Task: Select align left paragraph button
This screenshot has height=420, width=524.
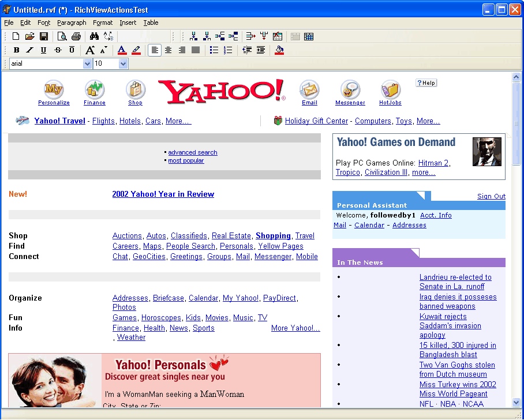Action: pyautogui.click(x=155, y=50)
